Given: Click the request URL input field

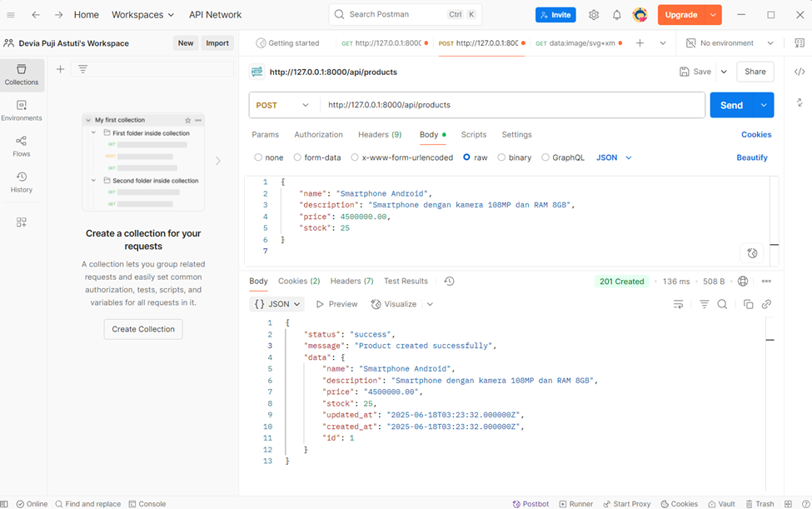Looking at the screenshot, I should (512, 105).
